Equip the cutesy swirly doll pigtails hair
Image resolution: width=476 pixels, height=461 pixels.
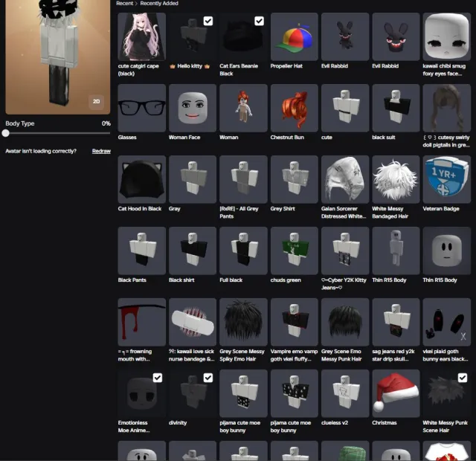(x=446, y=108)
